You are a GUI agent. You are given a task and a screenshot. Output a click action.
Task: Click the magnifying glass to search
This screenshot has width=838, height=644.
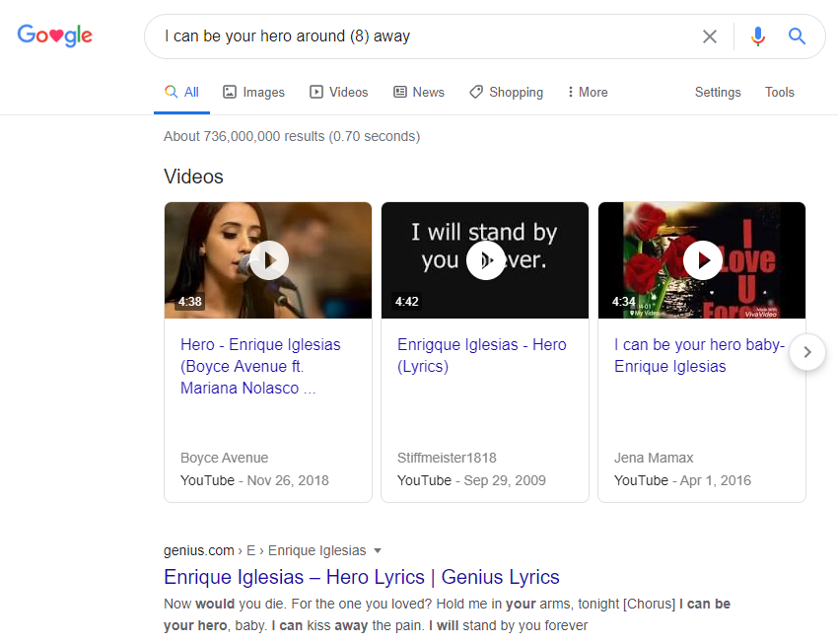click(x=797, y=36)
